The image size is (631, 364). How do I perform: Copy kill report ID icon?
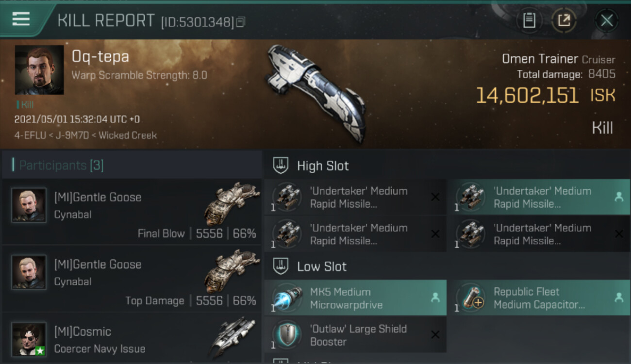(241, 22)
